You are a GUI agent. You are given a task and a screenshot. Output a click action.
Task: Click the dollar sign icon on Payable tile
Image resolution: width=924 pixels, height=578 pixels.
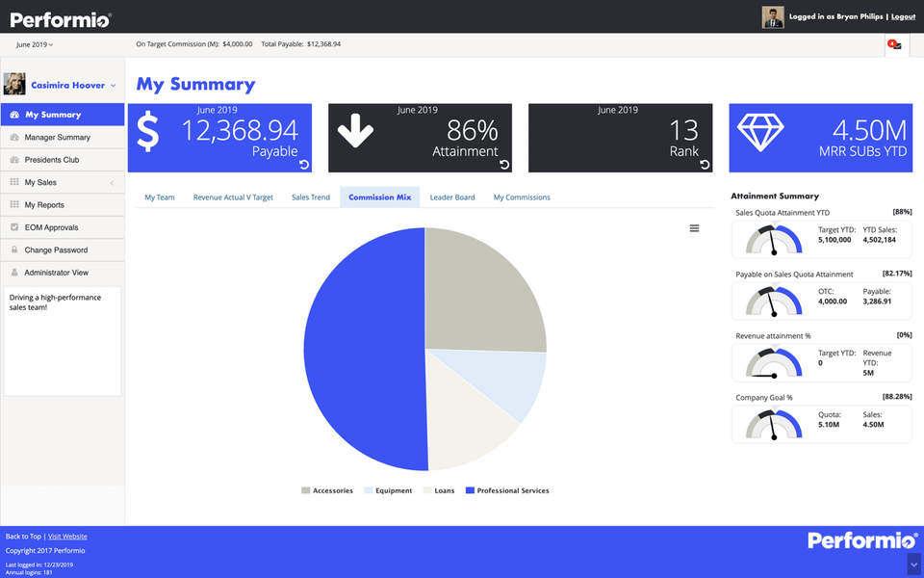click(147, 132)
